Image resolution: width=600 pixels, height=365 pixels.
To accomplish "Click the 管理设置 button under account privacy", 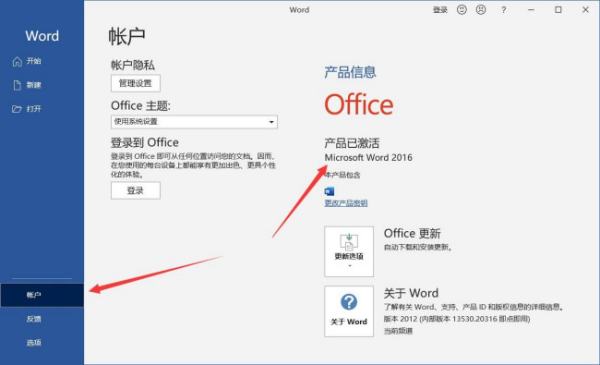I will coord(135,83).
